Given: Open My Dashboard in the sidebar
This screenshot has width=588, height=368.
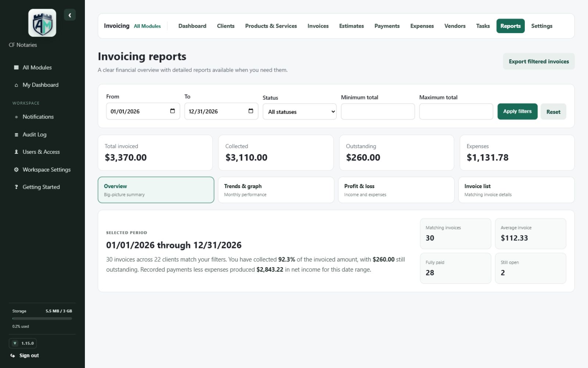Looking at the screenshot, I should [x=42, y=85].
